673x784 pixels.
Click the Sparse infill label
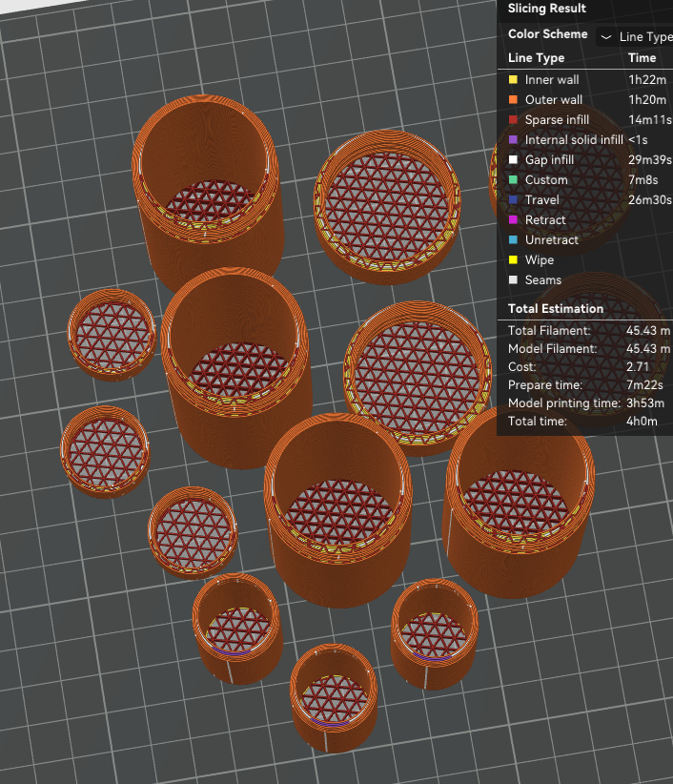[x=557, y=119]
